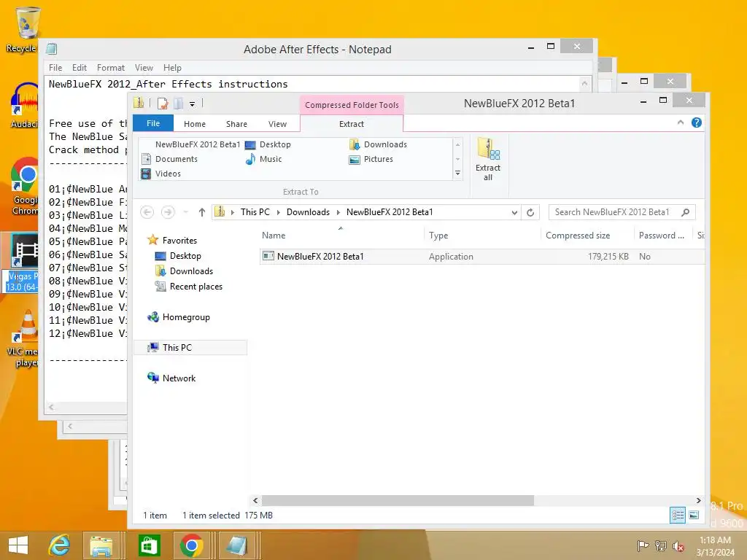
Task: Extract to Videos destination
Action: [x=161, y=174]
